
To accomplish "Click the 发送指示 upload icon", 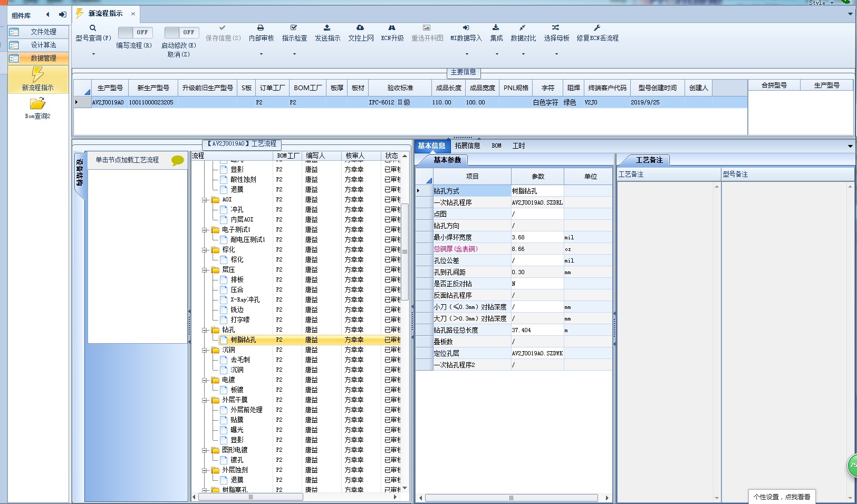I will click(327, 27).
